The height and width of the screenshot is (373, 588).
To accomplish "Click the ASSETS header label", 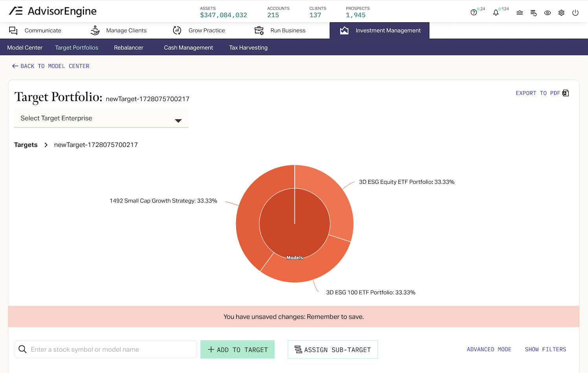I will point(208,8).
